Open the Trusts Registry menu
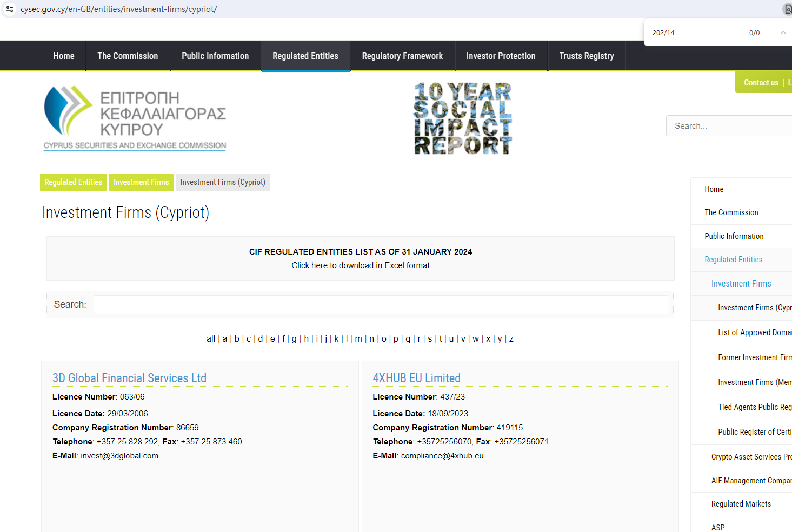Image resolution: width=792 pixels, height=532 pixels. (587, 56)
